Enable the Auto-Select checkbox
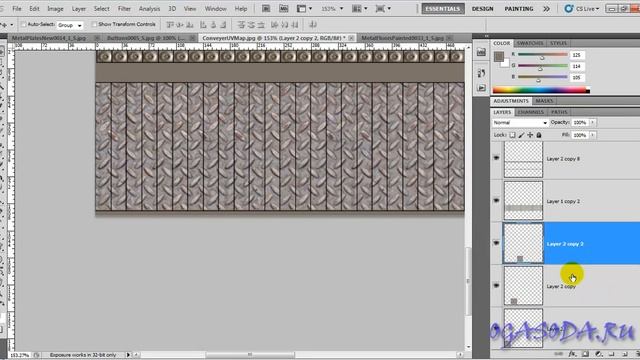640x360 pixels. (x=23, y=24)
